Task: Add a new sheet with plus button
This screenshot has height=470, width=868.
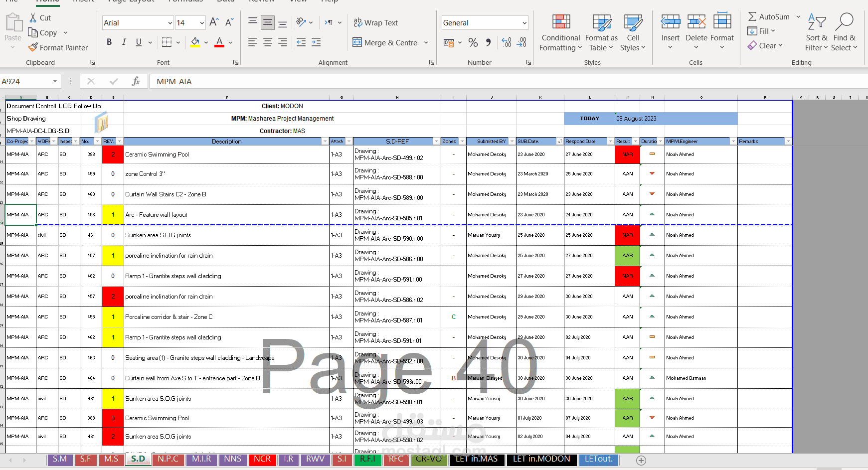Action: coord(641,461)
